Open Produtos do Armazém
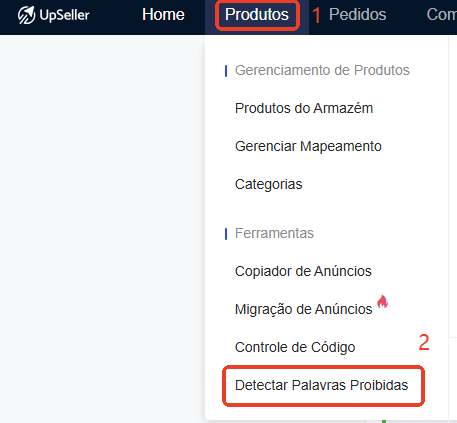Viewport: 457px width, 423px height. (304, 108)
